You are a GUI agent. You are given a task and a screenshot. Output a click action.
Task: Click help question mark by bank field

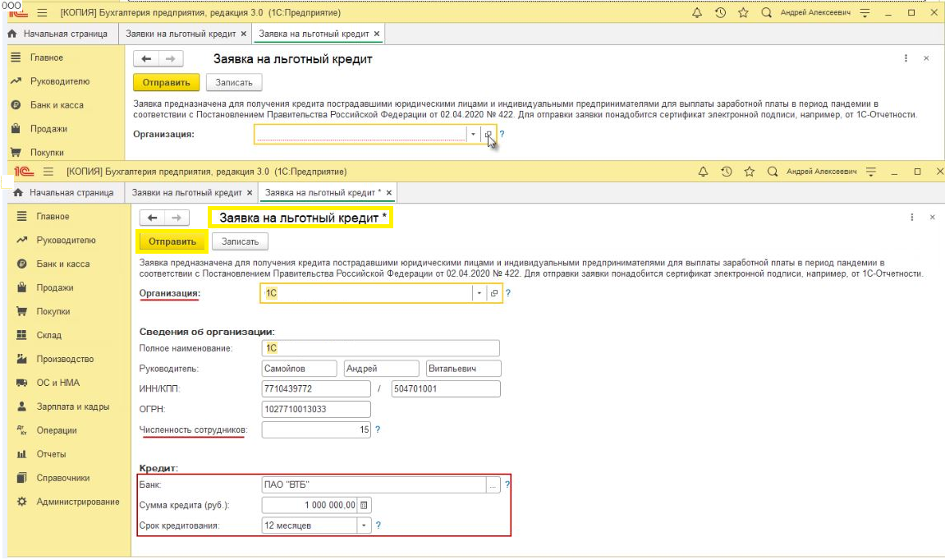tap(507, 484)
